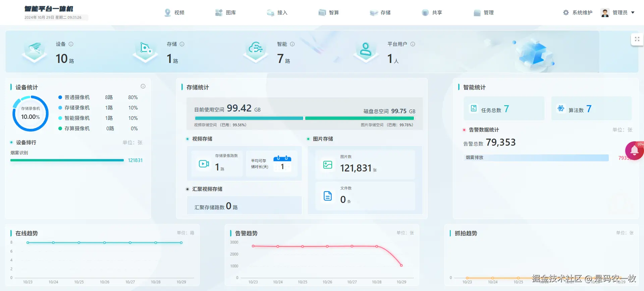The image size is (644, 291).
Task: Click the 接入 cloud icon
Action: pos(271,13)
